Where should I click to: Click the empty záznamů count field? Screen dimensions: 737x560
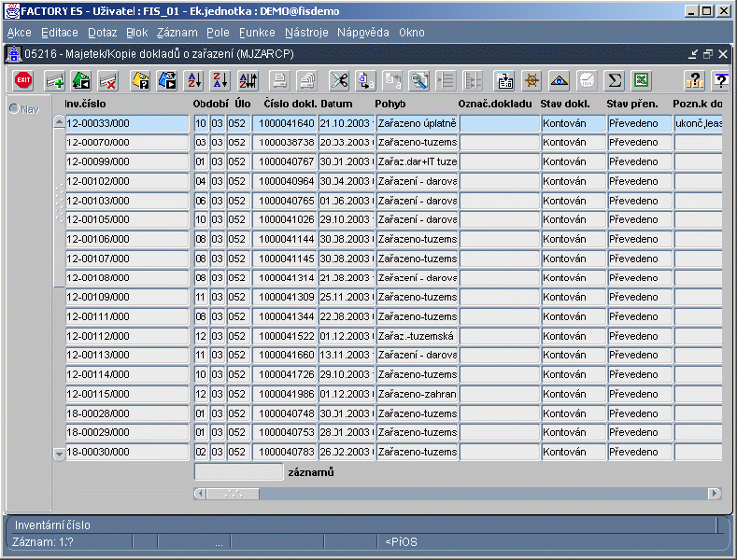click(x=239, y=471)
